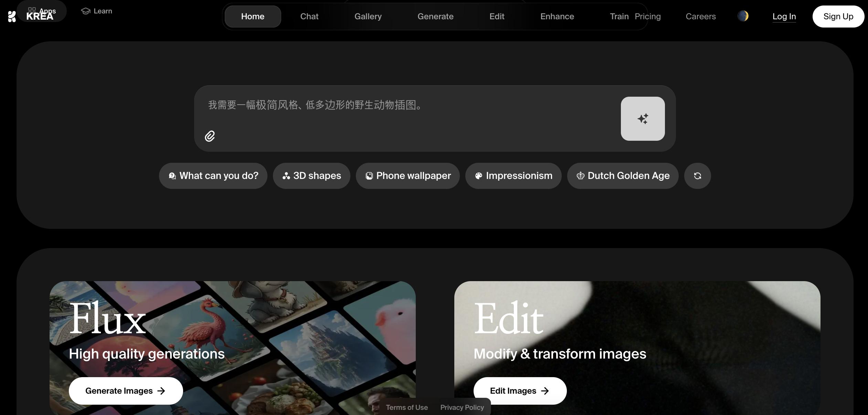Screen dimensions: 868x415
Task: Click the paperclip attach file icon
Action: 210,136
